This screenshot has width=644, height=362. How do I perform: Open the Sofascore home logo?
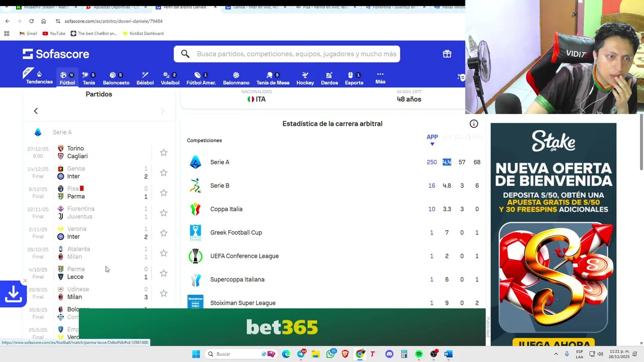click(56, 54)
